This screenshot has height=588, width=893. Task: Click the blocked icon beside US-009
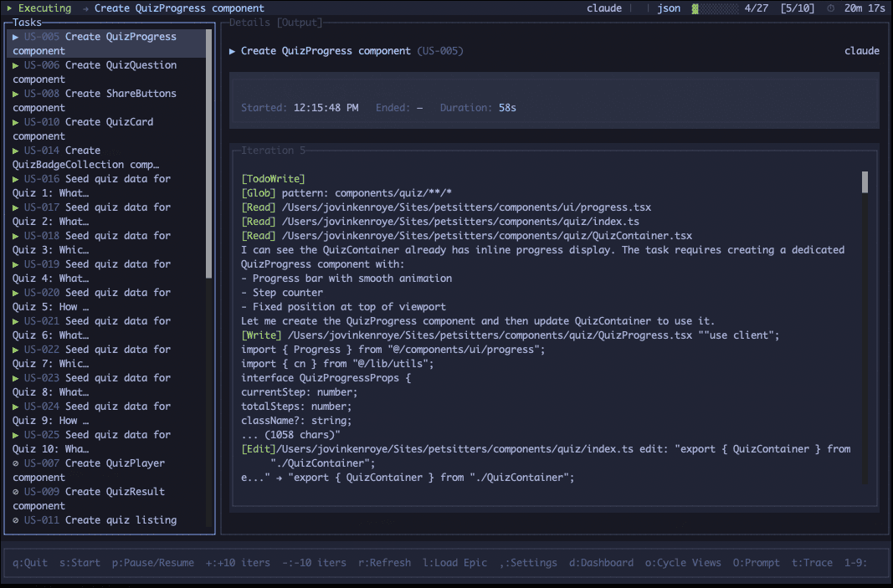(16, 492)
